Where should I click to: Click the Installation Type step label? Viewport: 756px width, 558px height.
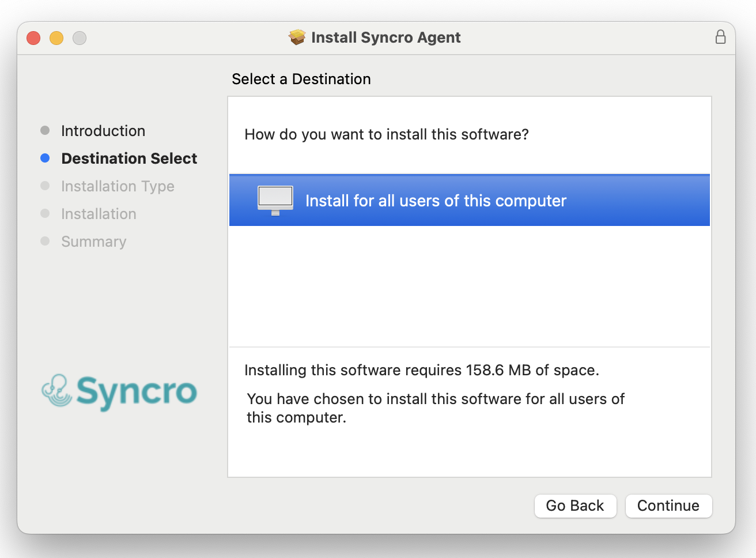point(118,186)
